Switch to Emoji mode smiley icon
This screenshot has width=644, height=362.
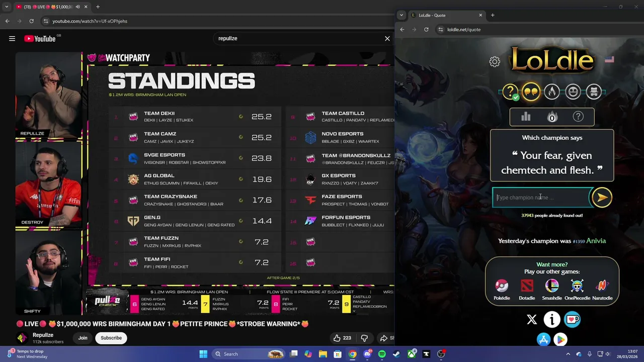click(x=573, y=92)
